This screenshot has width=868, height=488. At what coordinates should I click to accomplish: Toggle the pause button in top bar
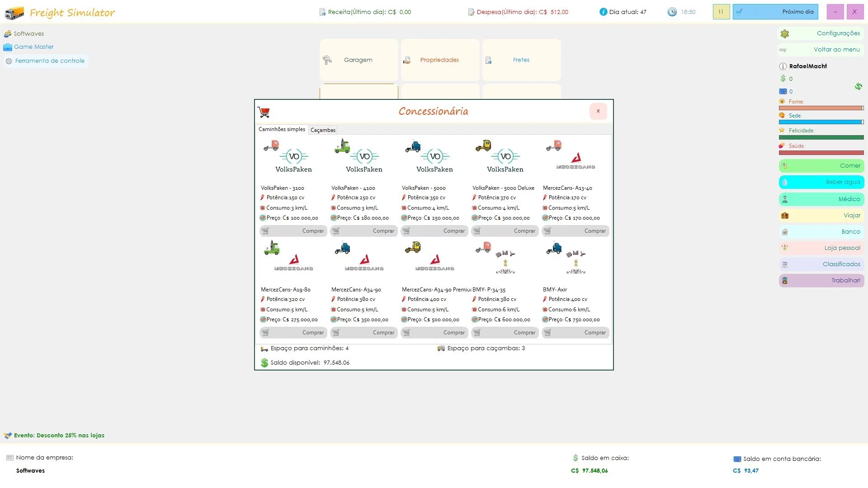[x=721, y=12]
